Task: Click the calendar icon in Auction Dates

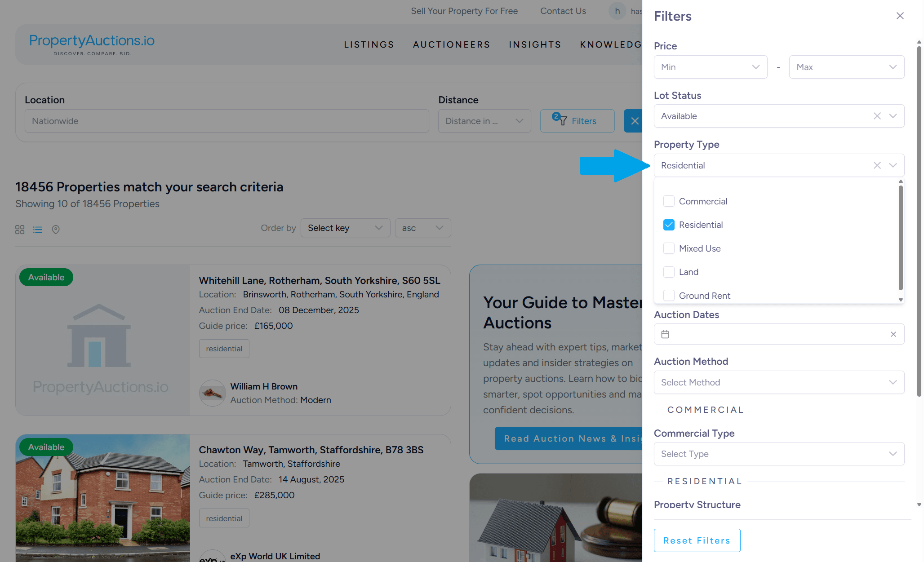Action: (665, 334)
